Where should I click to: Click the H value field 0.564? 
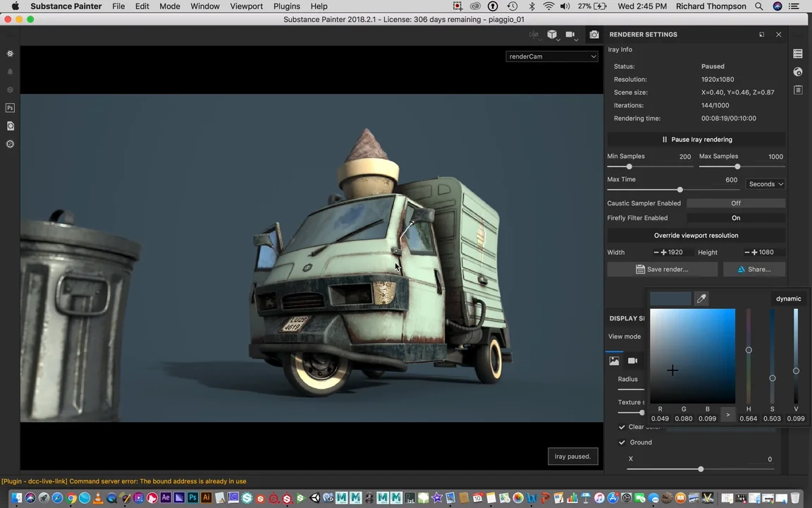click(x=749, y=419)
